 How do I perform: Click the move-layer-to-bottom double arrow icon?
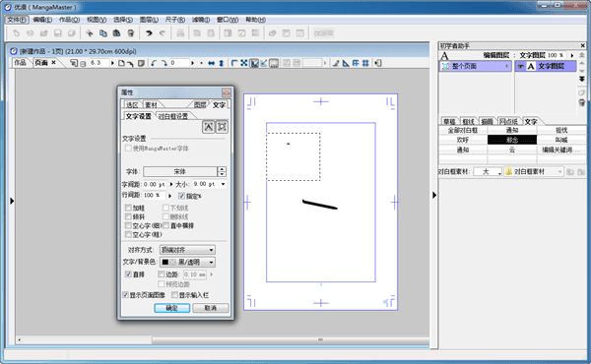582,79
